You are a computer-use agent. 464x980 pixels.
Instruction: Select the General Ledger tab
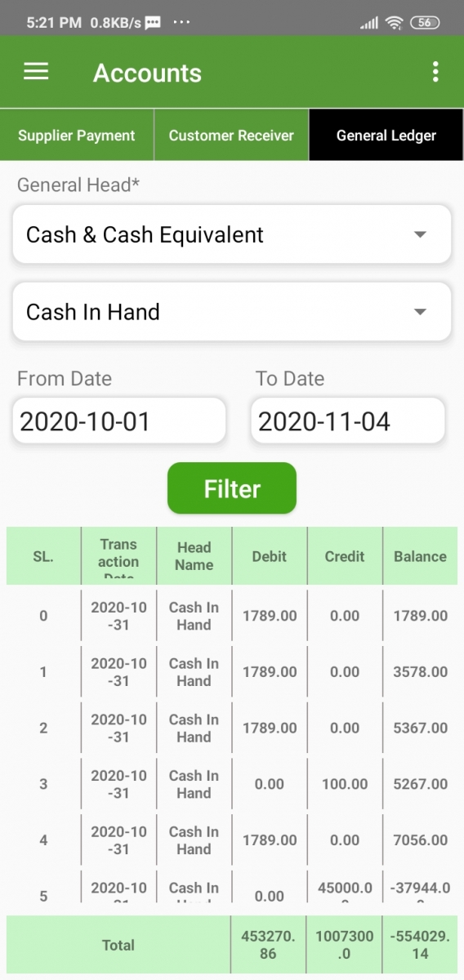[386, 135]
